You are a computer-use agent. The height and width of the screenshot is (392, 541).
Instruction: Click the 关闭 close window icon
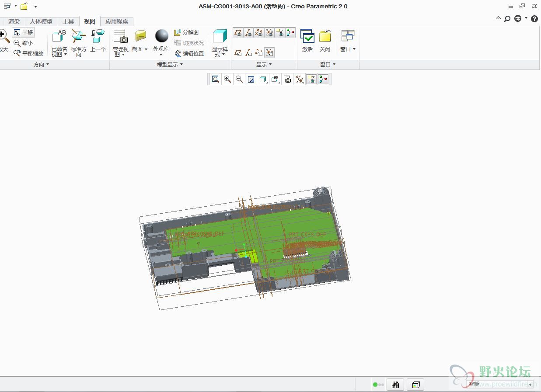(x=325, y=41)
